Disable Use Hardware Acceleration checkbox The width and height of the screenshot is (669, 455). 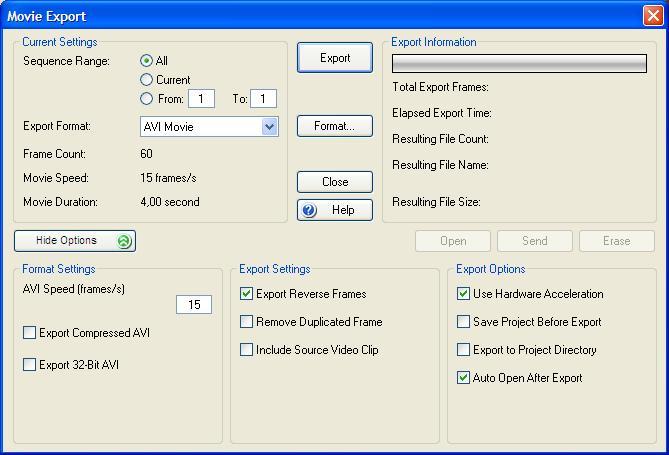[463, 294]
